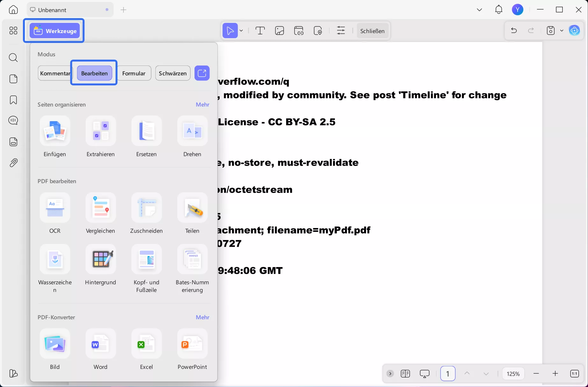Screen dimensions: 588x387
Task: Open the pages panel in sidebar
Action: point(13,79)
